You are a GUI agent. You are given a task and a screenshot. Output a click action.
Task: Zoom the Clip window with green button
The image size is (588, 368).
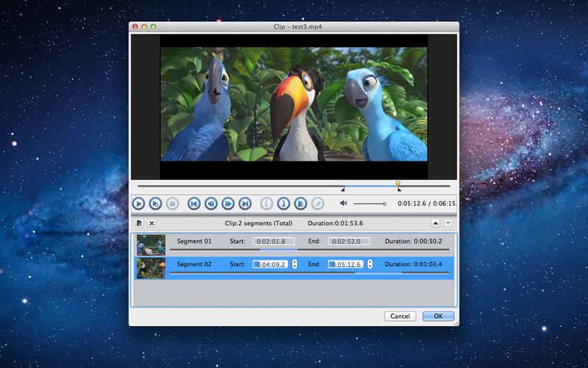point(154,26)
